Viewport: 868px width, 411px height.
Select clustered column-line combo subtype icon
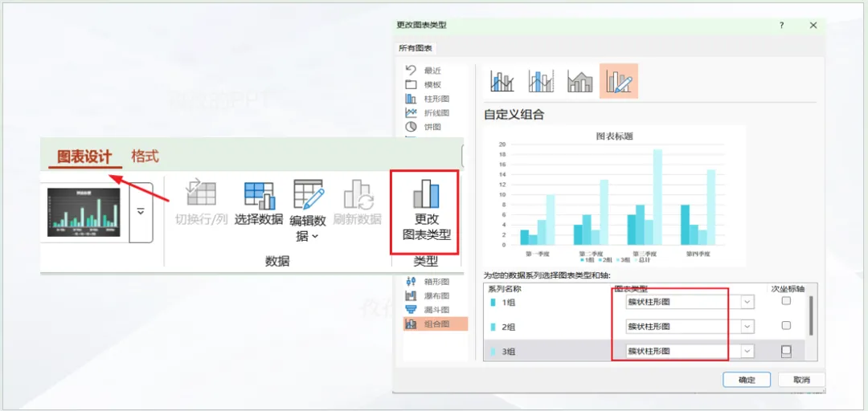[x=502, y=81]
